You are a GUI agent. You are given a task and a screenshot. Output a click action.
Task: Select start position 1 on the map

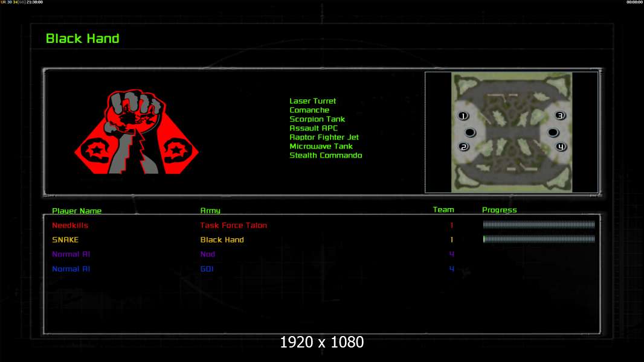click(463, 115)
